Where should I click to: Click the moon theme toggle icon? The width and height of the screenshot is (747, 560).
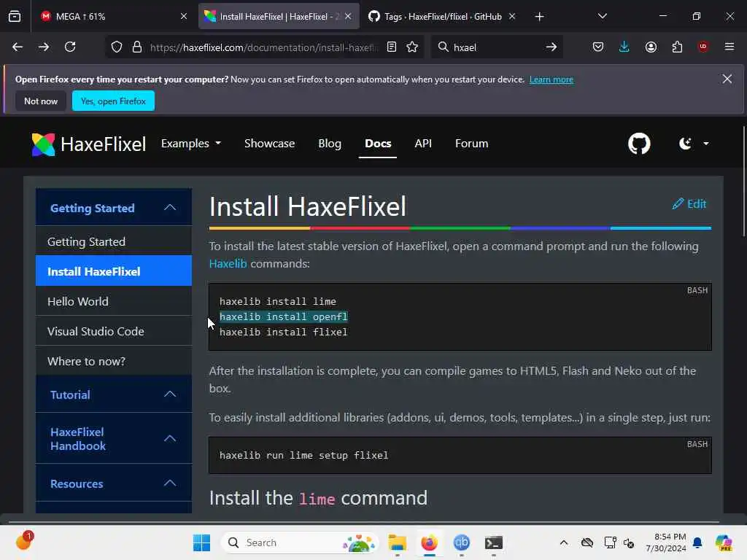(686, 144)
